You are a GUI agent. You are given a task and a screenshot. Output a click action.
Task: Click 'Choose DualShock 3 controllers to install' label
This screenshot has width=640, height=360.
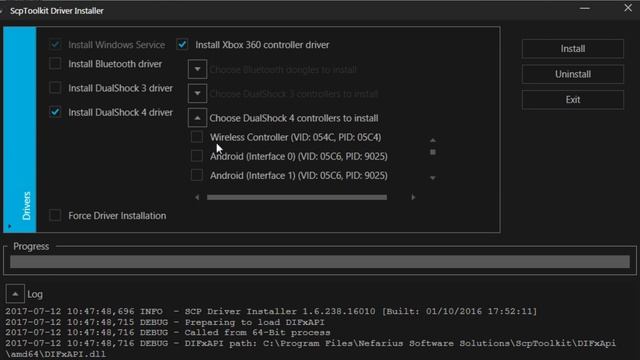pyautogui.click(x=294, y=94)
